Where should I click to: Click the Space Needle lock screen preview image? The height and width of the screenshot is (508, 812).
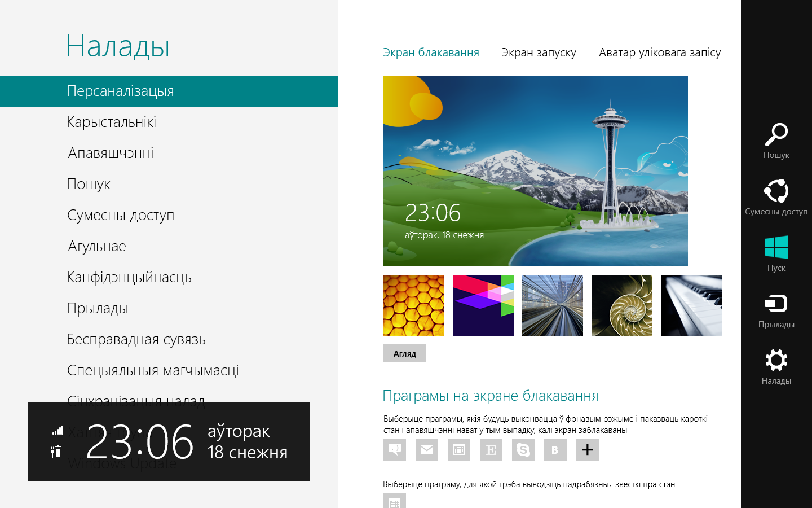pos(536,171)
